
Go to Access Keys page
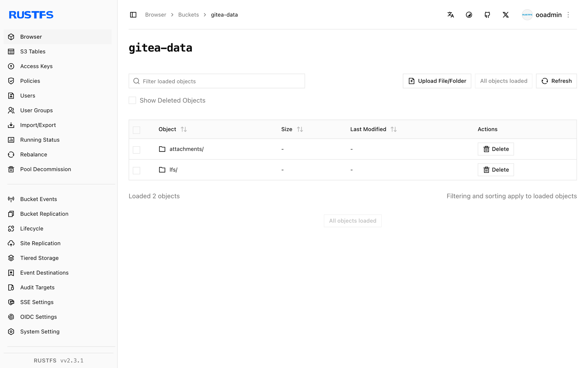[58, 66]
